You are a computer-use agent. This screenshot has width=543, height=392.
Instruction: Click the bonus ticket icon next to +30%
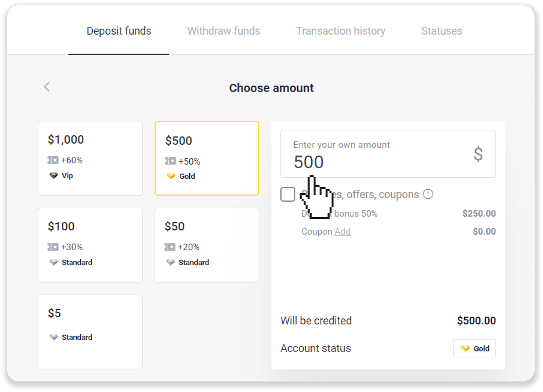click(53, 247)
